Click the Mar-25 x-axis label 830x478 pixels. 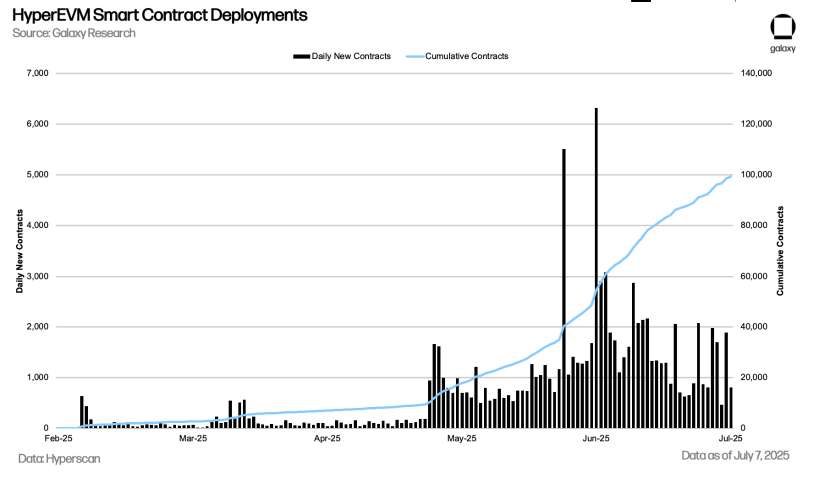(x=193, y=438)
